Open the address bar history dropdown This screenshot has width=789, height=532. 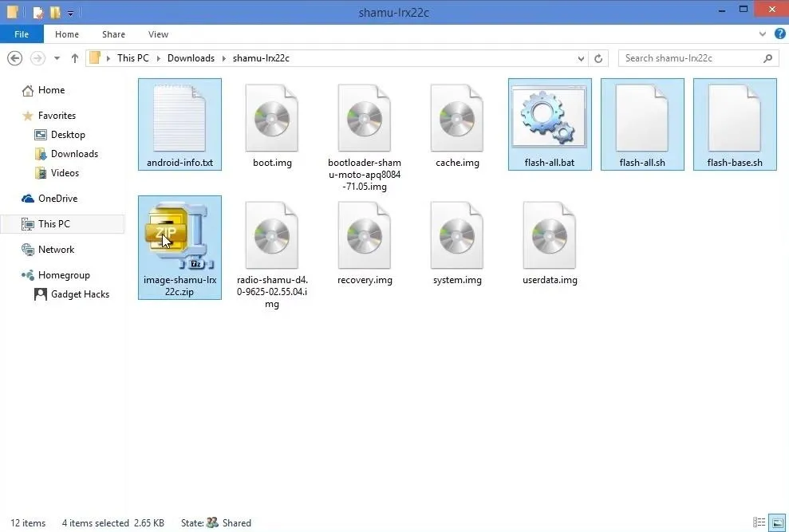coord(581,58)
